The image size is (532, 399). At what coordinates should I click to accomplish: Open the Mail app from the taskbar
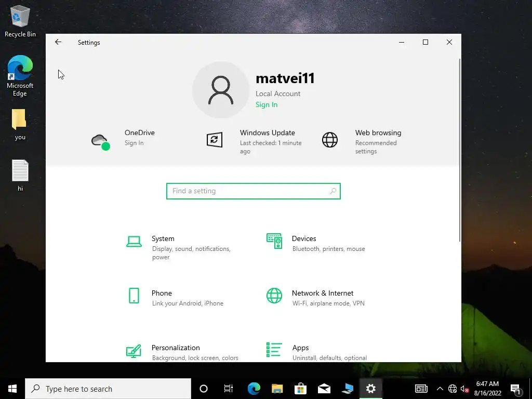[x=324, y=389]
